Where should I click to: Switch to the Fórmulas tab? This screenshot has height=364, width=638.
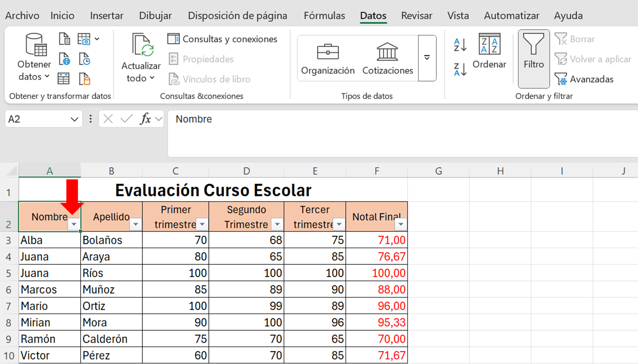point(324,16)
